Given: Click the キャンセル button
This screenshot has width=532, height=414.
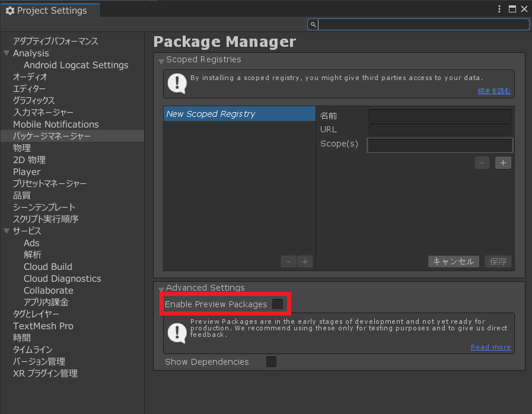Looking at the screenshot, I should click(453, 262).
